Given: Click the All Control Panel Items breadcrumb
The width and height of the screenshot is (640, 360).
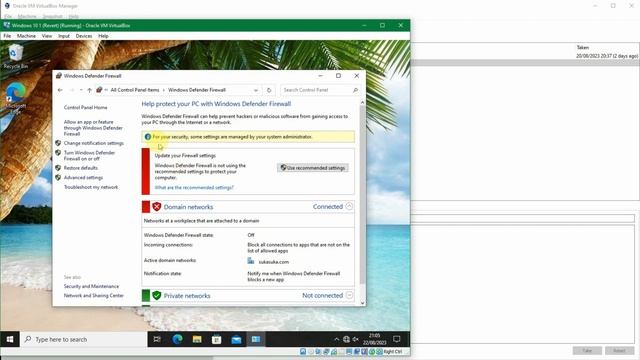Looking at the screenshot, I should (x=135, y=90).
